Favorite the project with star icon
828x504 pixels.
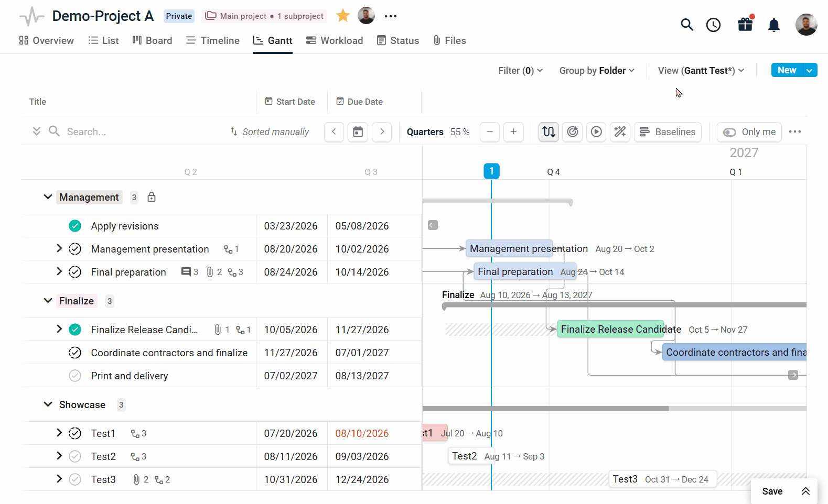click(343, 16)
